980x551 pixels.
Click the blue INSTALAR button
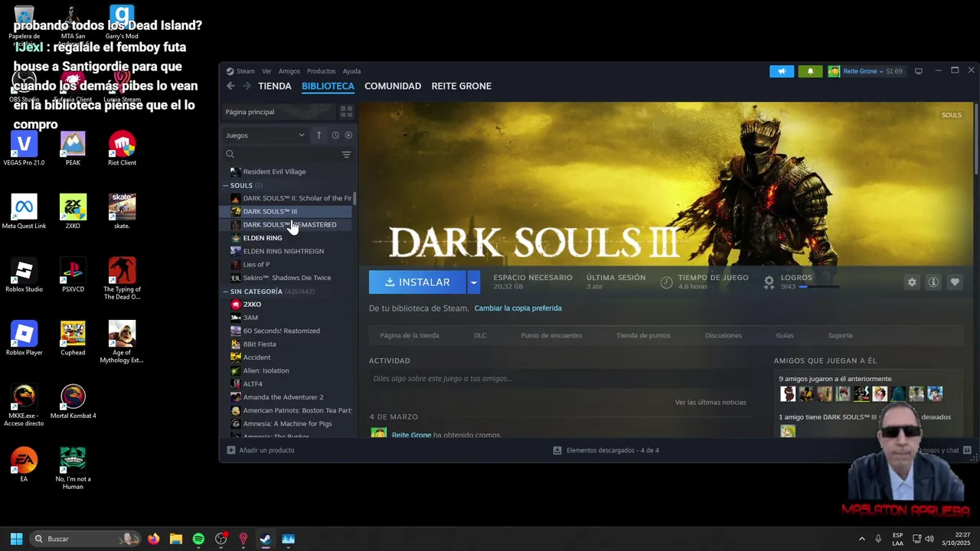click(x=417, y=282)
